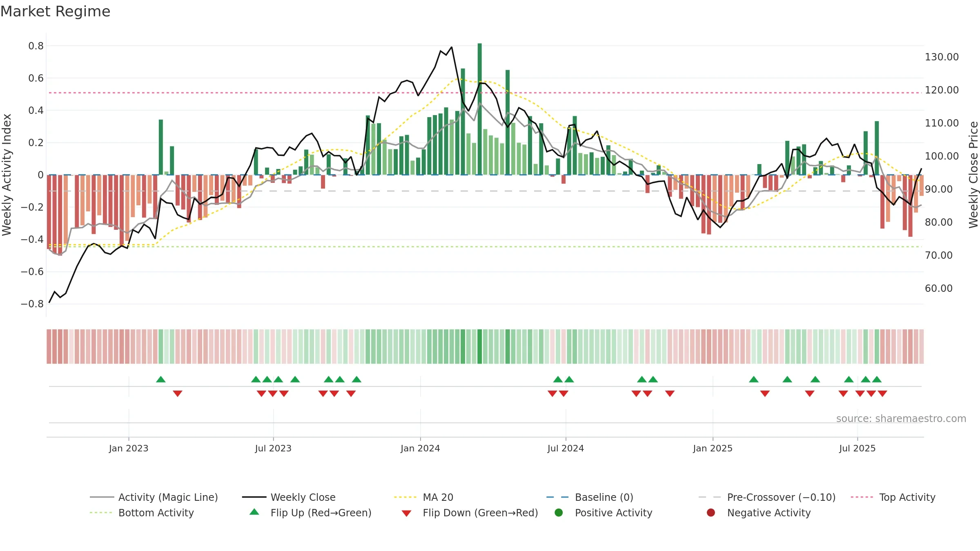Click the last Flip Down marker after Jul 2025

point(882,393)
